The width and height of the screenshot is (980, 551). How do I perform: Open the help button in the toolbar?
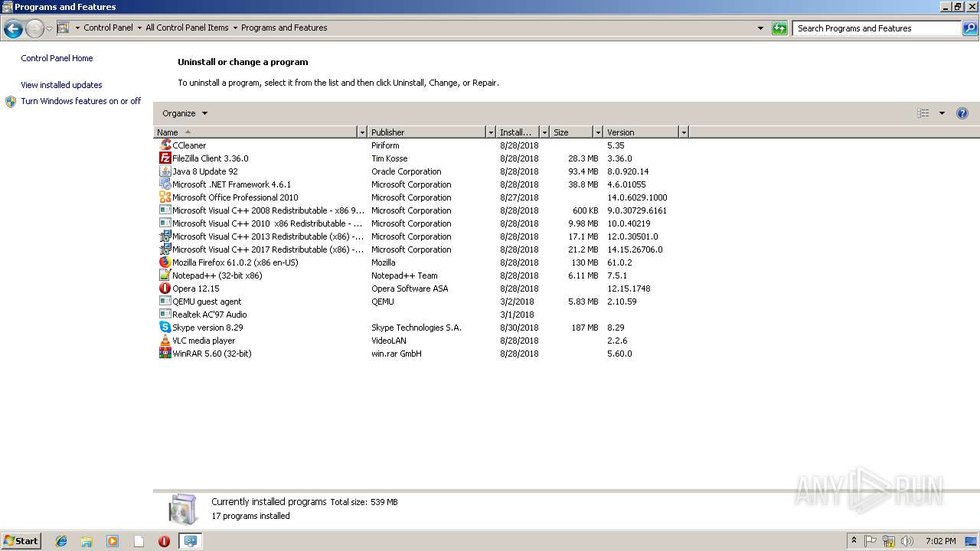pyautogui.click(x=962, y=113)
